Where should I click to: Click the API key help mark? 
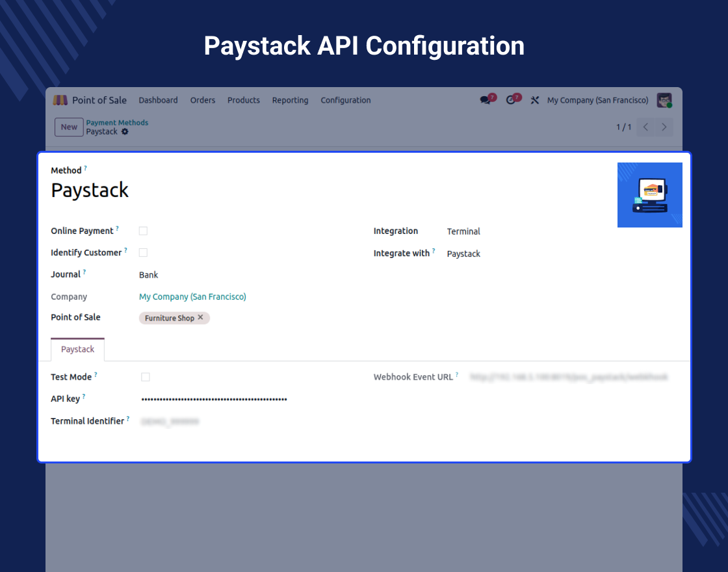[84, 396]
